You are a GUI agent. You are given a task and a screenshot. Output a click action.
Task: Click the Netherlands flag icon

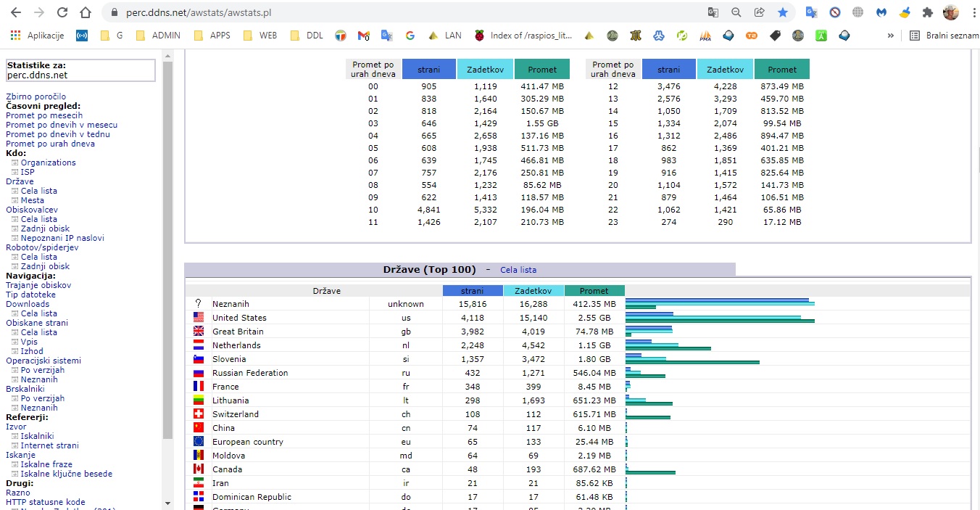click(x=199, y=345)
